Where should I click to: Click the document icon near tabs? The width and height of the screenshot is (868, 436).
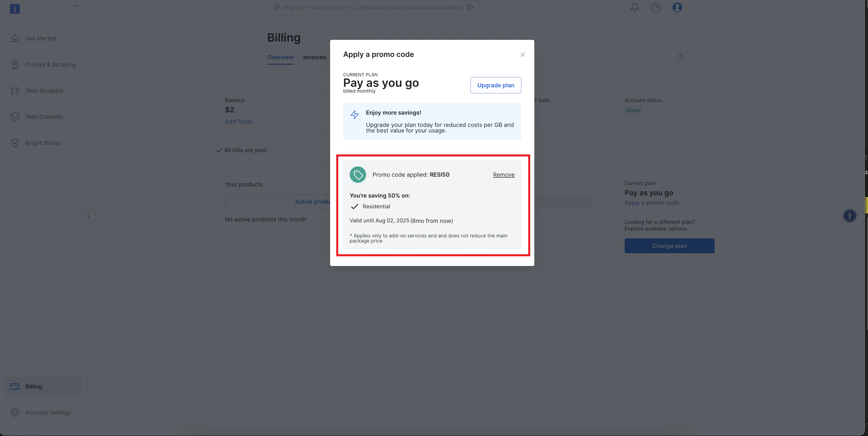pyautogui.click(x=680, y=57)
